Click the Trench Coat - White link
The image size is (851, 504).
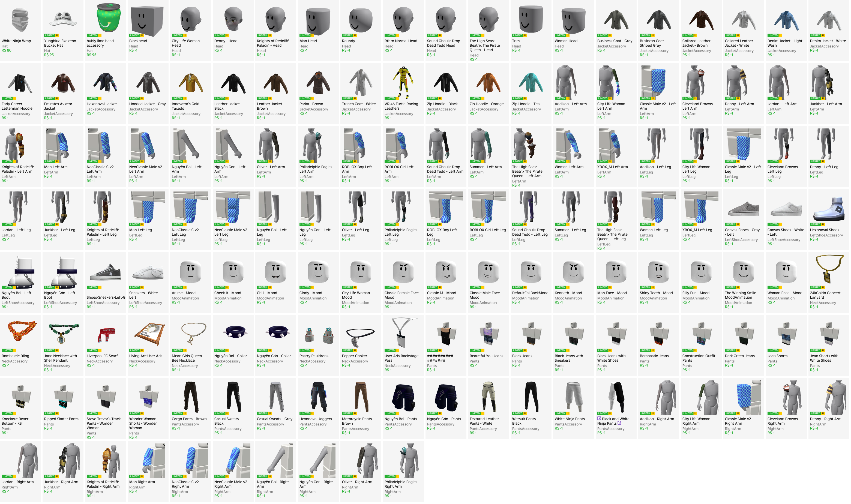(359, 104)
